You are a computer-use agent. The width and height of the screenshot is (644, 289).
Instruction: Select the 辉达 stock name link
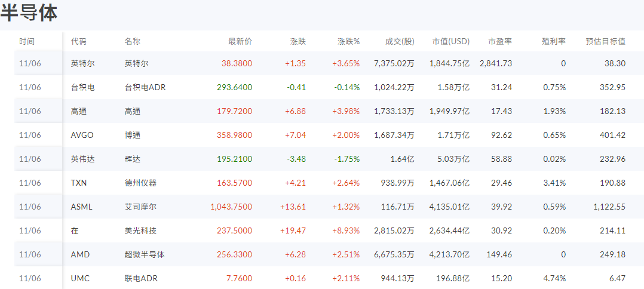(133, 159)
